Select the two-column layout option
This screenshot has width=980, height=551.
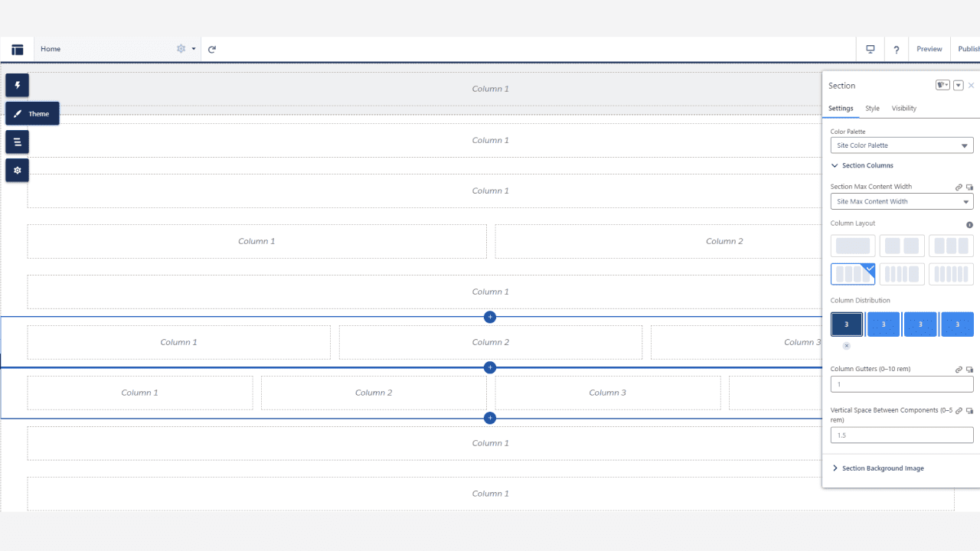click(x=902, y=246)
